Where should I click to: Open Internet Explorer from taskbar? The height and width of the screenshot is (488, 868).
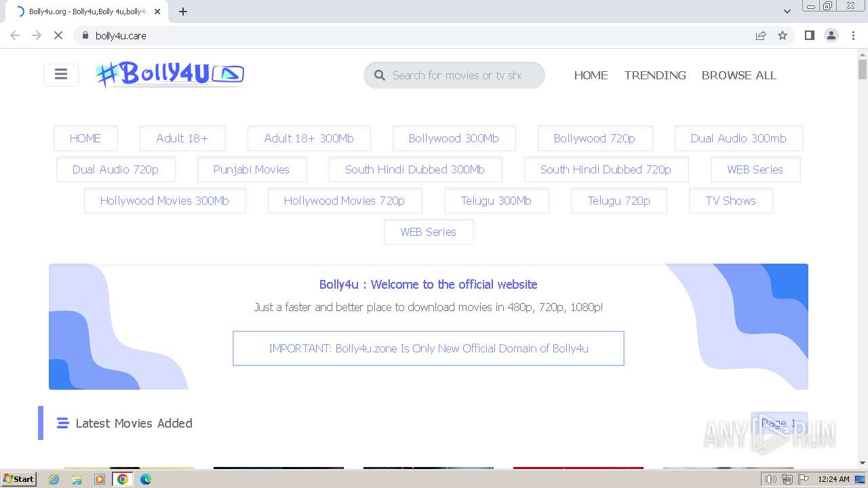[54, 479]
